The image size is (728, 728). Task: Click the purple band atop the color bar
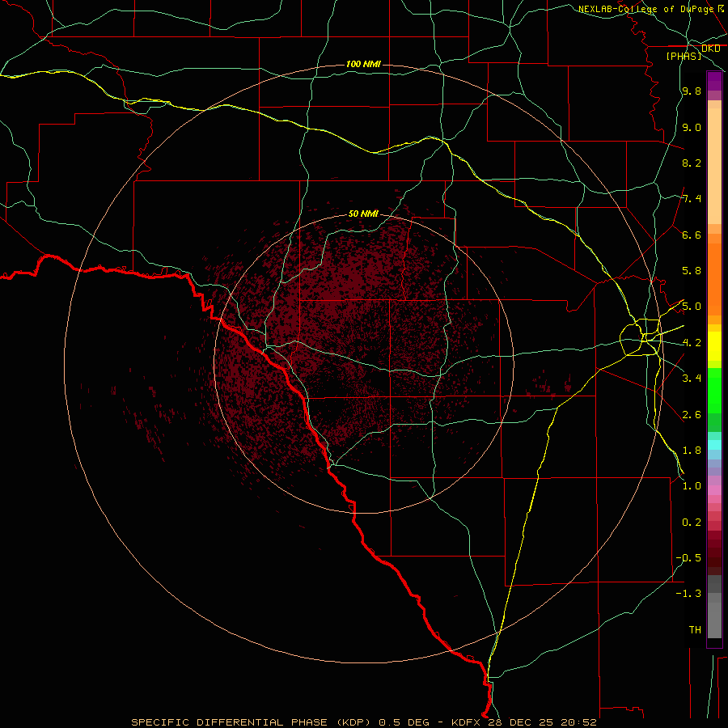pyautogui.click(x=714, y=82)
